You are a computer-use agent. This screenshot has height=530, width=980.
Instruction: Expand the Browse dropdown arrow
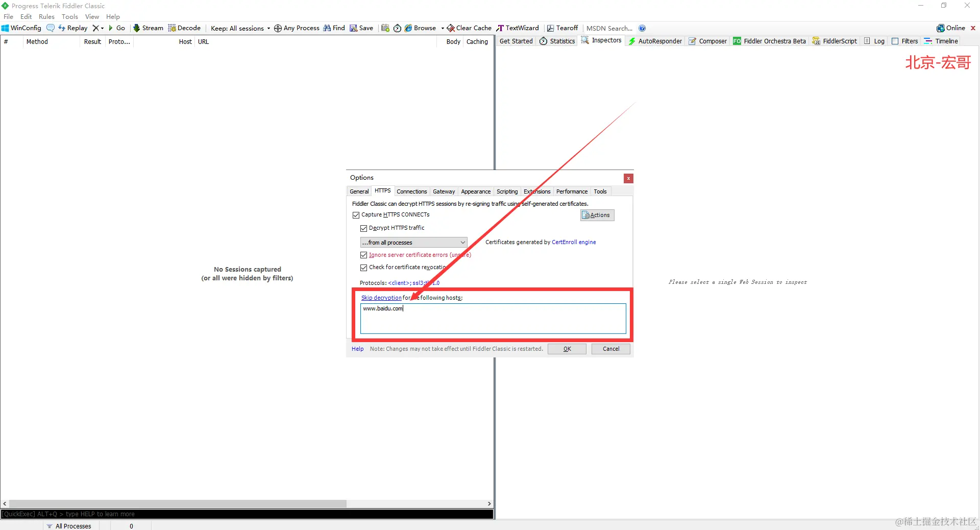point(443,28)
